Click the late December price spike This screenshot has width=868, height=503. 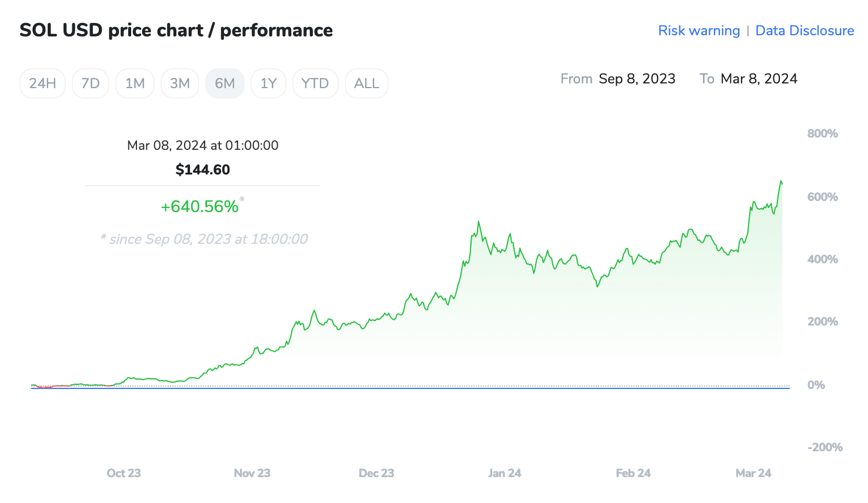(479, 223)
